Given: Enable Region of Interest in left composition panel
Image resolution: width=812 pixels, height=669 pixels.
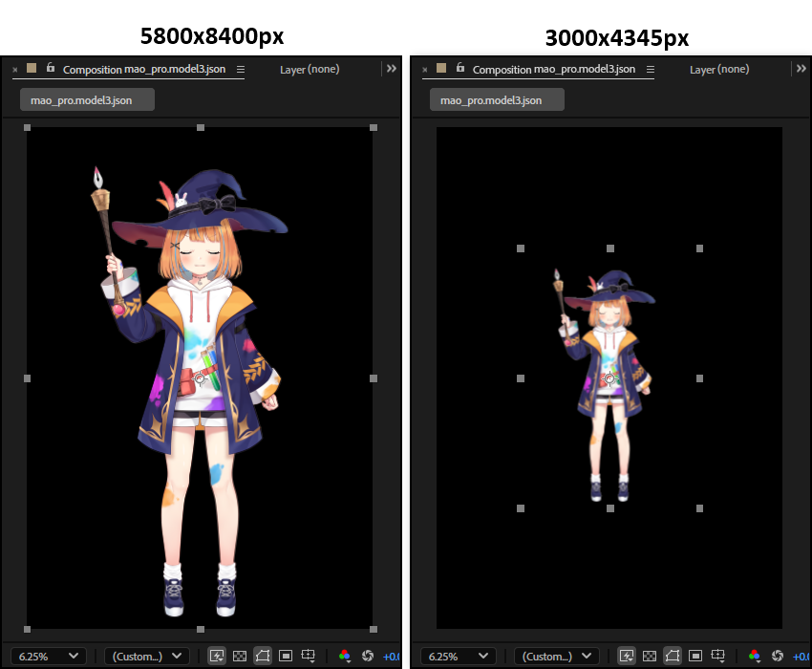Looking at the screenshot, I should click(286, 656).
